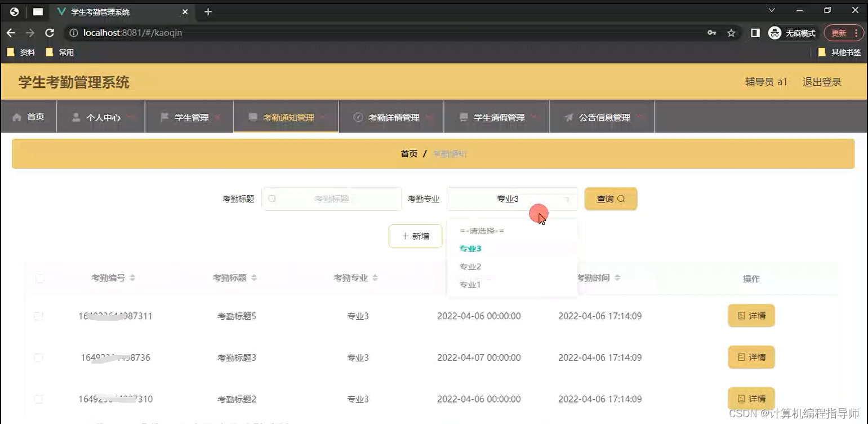Open the tab search chevron
868x424 pixels.
[772, 10]
